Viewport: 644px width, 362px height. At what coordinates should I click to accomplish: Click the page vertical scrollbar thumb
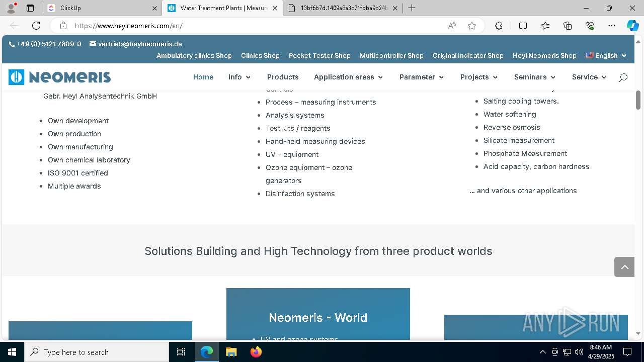638,100
